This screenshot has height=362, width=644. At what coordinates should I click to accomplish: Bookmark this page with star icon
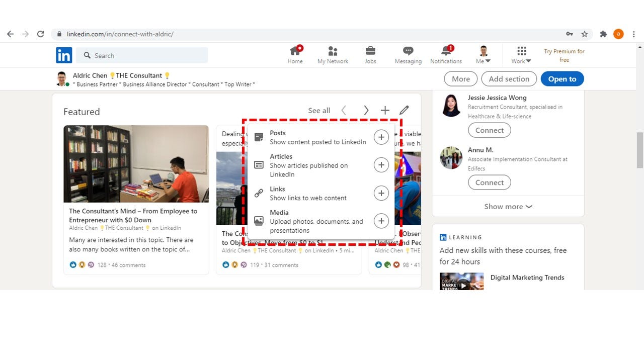[x=585, y=34]
